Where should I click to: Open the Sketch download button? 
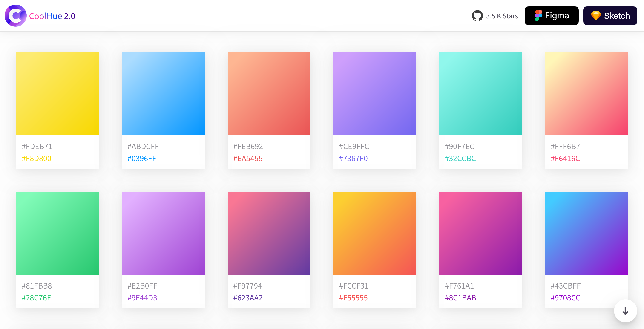click(610, 16)
